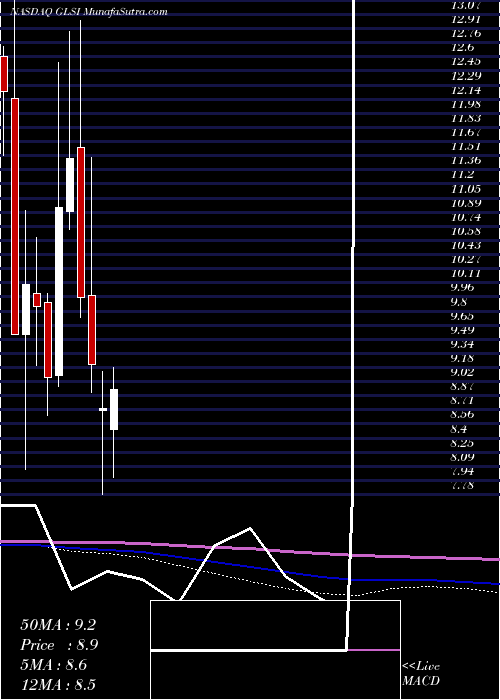Pick the 9.34 price label
The height and width of the screenshot is (700, 500).
[x=463, y=345]
